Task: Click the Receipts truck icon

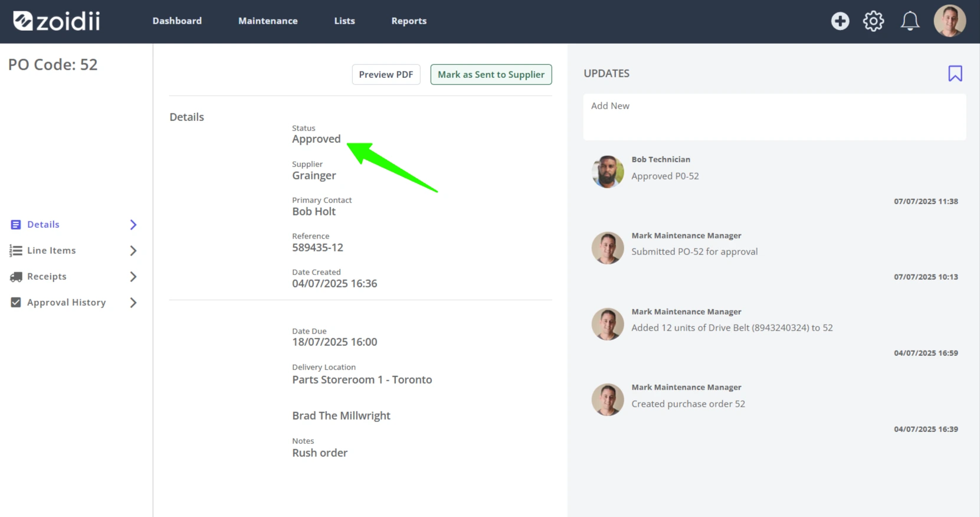Action: (x=16, y=277)
